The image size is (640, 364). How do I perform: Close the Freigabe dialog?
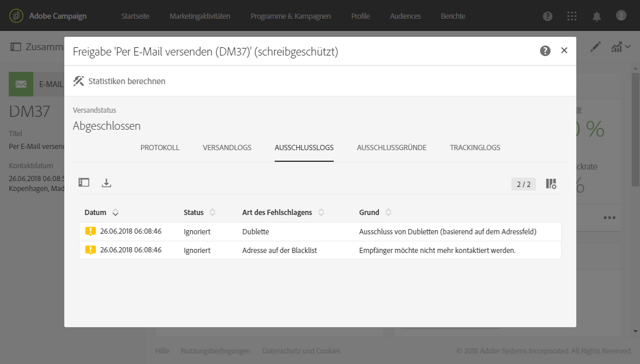(564, 51)
